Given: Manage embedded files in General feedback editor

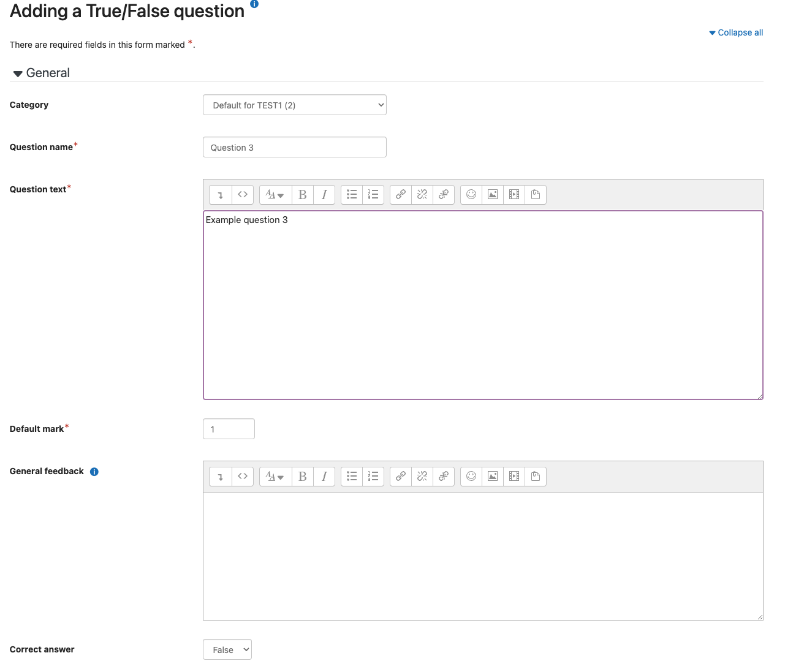Looking at the screenshot, I should [x=536, y=477].
